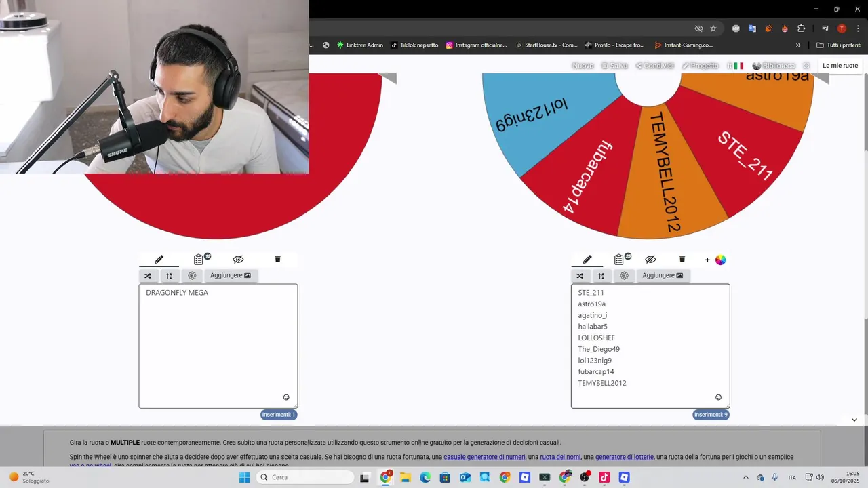Click the astro19a entry in the list
The width and height of the screenshot is (868, 488).
[592, 304]
